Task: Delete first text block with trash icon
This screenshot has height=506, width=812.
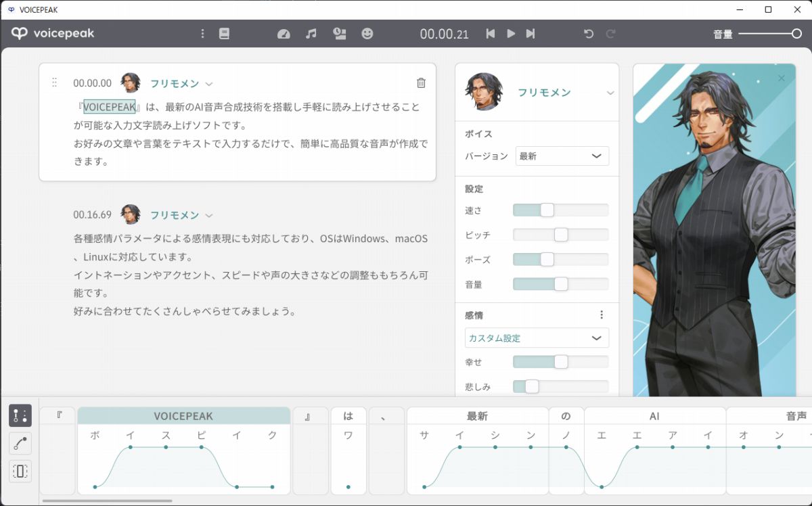Action: pyautogui.click(x=421, y=83)
